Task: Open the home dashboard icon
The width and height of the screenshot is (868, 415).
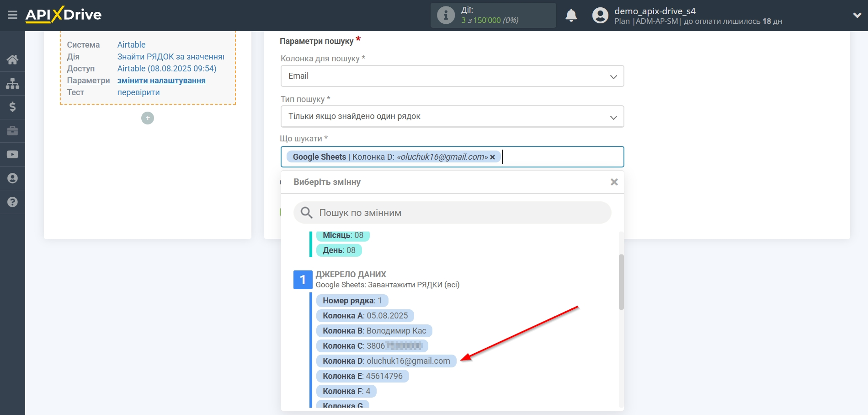Action: pyautogui.click(x=12, y=59)
